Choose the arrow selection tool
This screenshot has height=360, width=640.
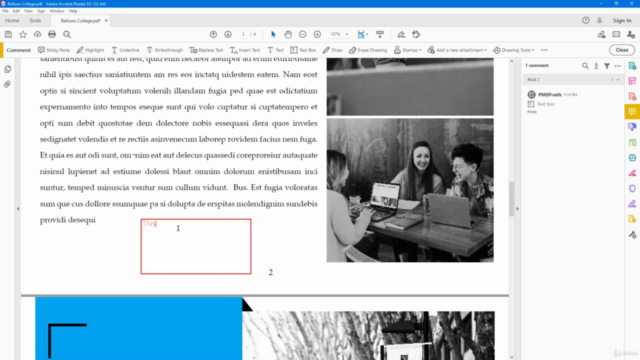pyautogui.click(x=273, y=35)
